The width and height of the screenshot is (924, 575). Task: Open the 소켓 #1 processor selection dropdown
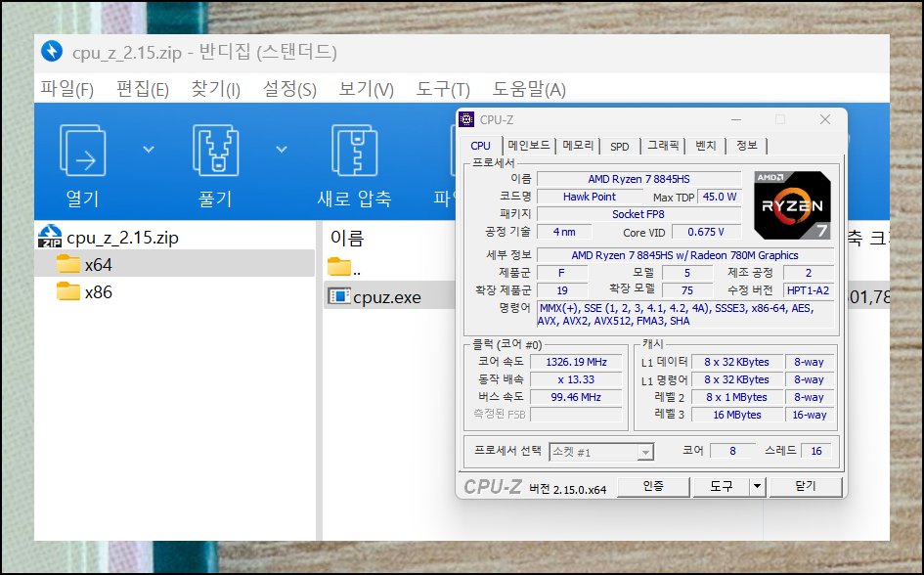[x=601, y=453]
